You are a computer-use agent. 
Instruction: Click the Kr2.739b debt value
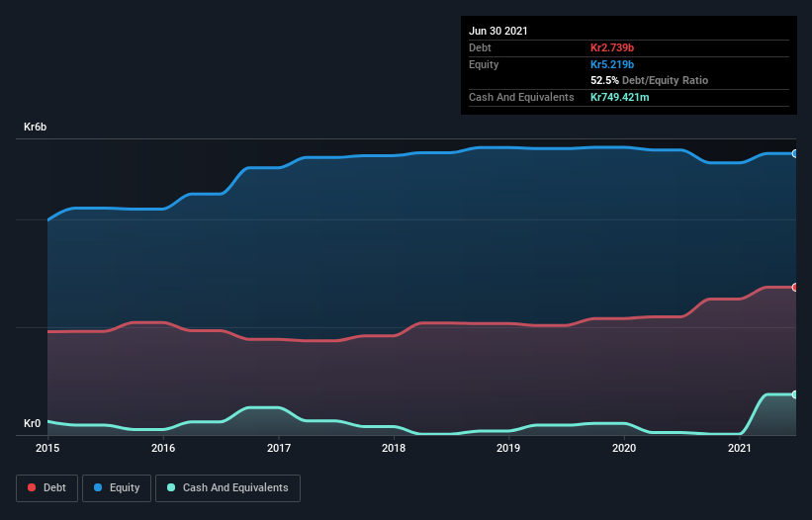612,47
